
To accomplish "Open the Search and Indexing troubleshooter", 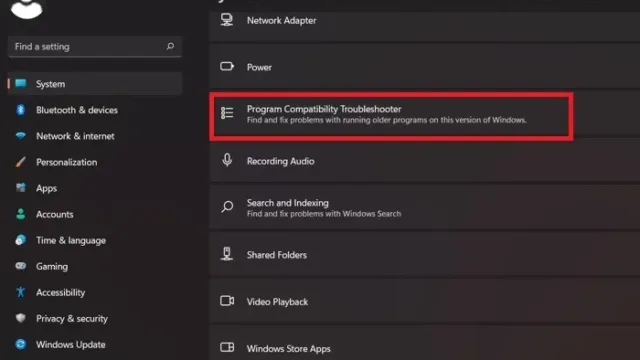I will 424,208.
